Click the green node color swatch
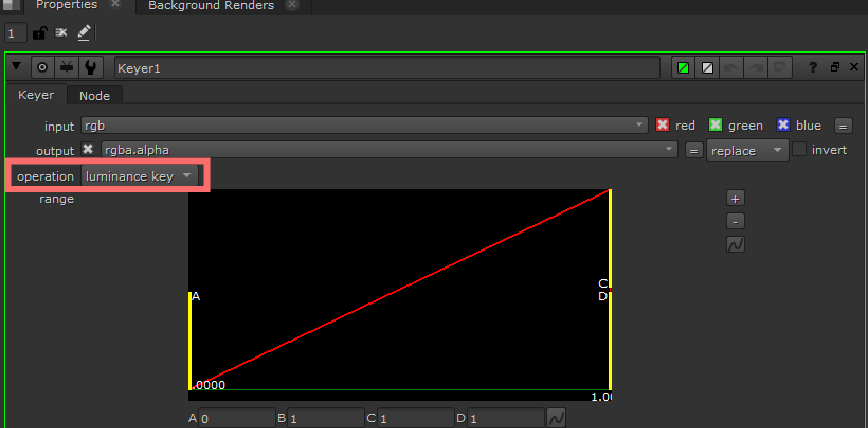The width and height of the screenshot is (868, 428). point(683,68)
